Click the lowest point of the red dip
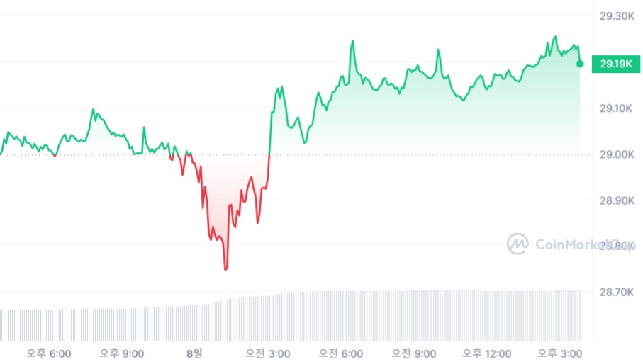Image resolution: width=643 pixels, height=364 pixels. [225, 269]
